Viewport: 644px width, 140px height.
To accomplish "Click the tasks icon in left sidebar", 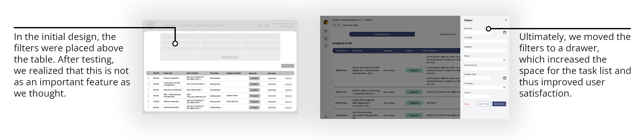I will point(326,38).
